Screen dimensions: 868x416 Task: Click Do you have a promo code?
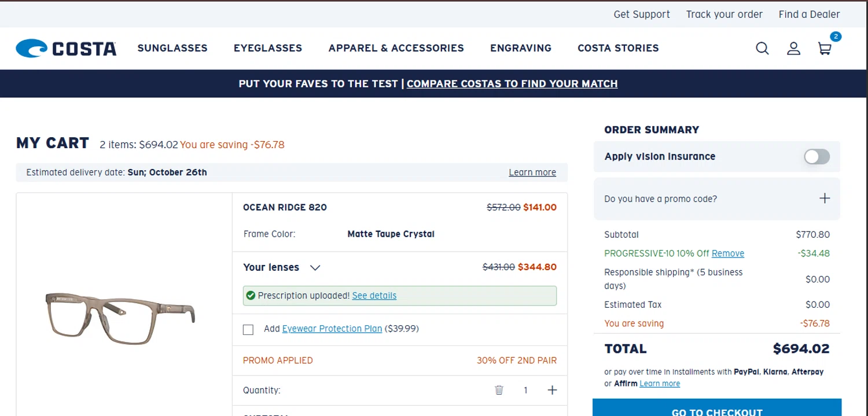(660, 199)
